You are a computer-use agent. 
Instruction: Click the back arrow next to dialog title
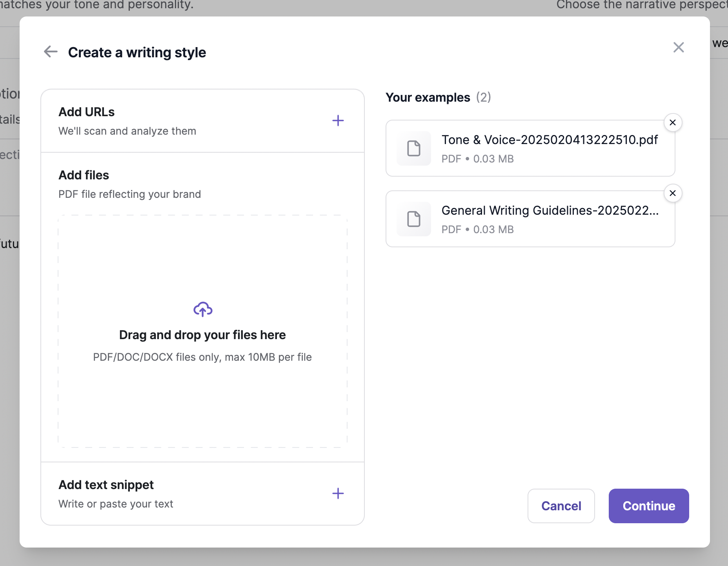50,51
